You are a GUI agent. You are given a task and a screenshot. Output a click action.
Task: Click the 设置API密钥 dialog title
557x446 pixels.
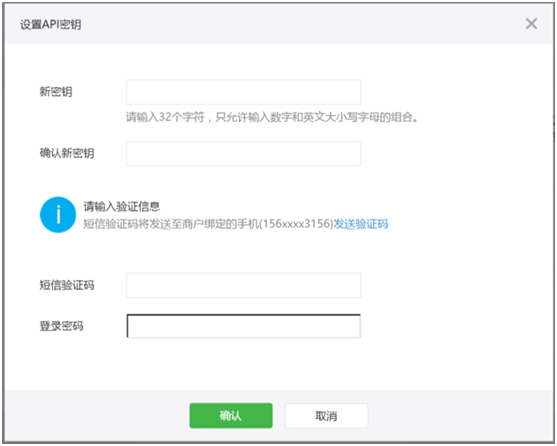[x=50, y=25]
